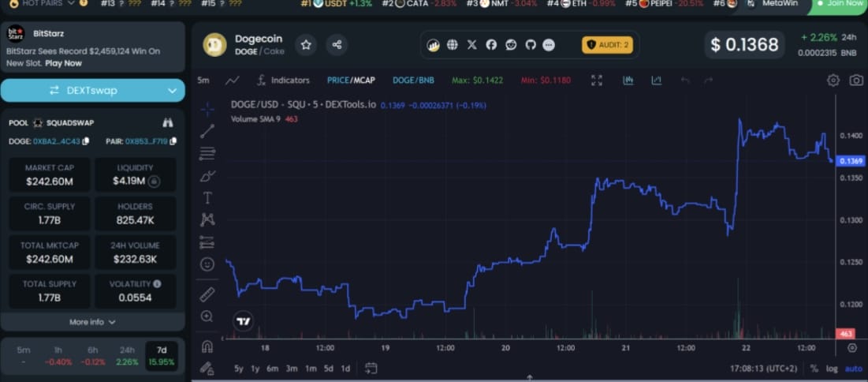Set chart range to 1m

[311, 368]
